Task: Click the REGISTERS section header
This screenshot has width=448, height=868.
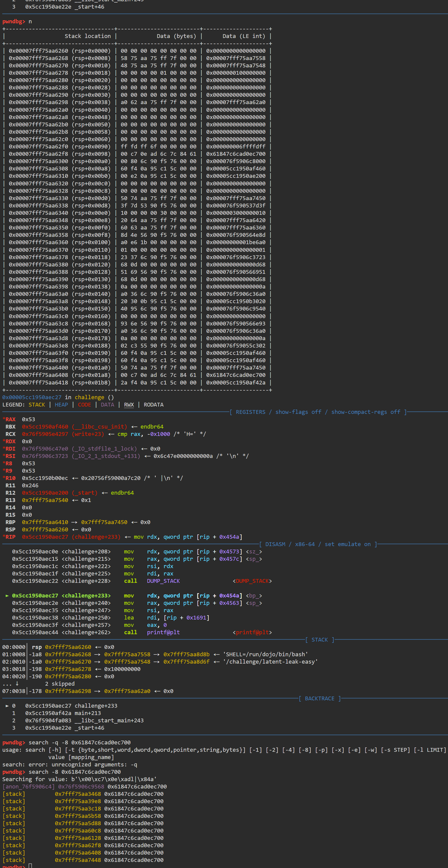Action: click(250, 412)
